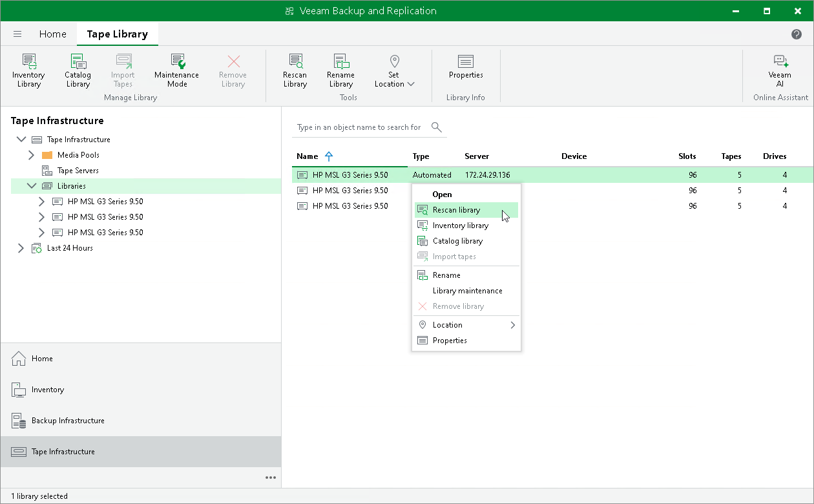The height and width of the screenshot is (504, 814).
Task: Expand the Last 24 Hours node
Action: click(x=21, y=248)
